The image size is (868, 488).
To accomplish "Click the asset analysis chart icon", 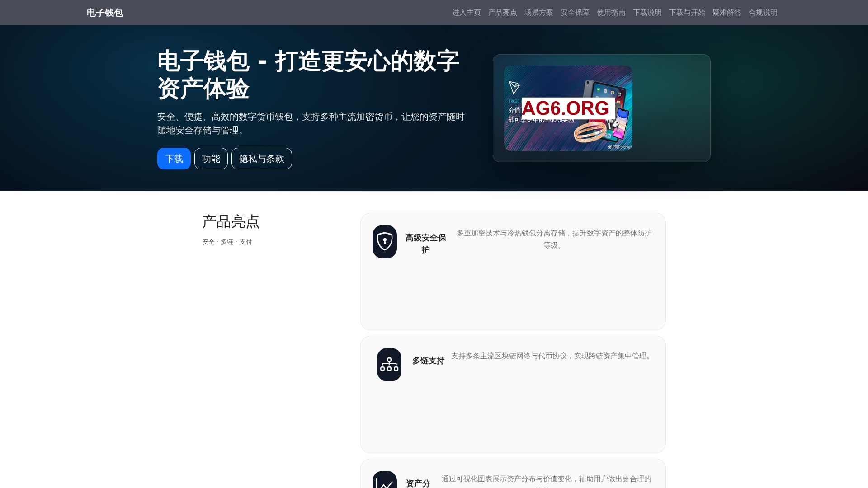I will [x=384, y=480].
